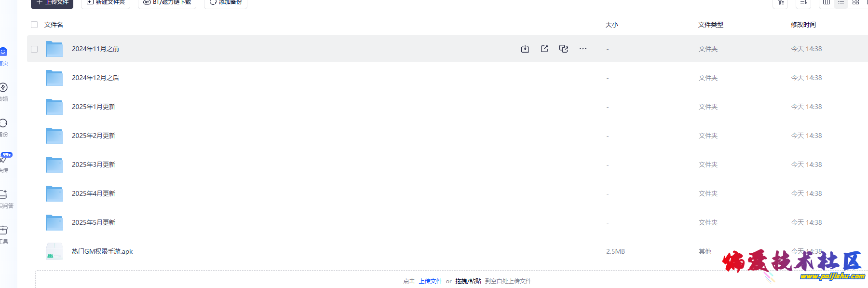Open 备份 backup page in sidebar

point(3,127)
